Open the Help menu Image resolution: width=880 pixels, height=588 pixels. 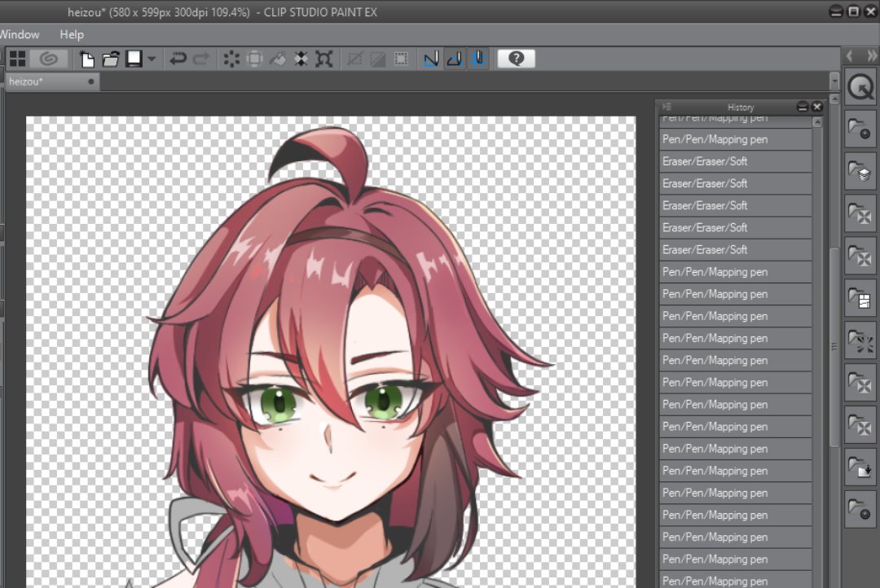click(72, 34)
